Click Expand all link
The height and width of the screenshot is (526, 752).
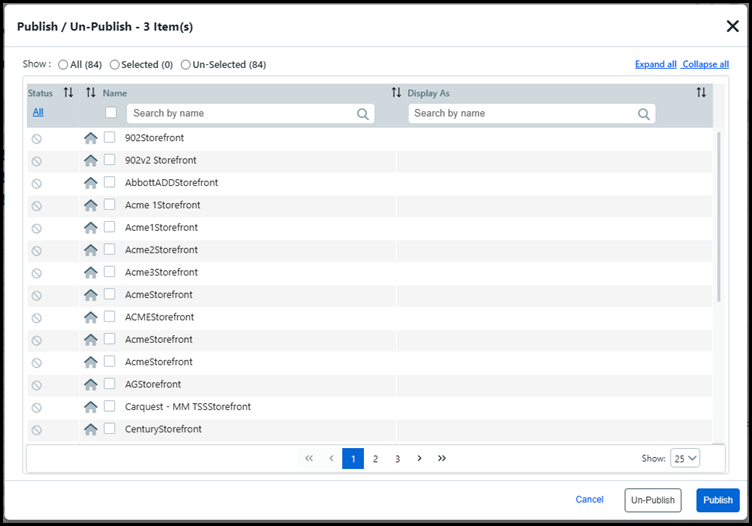655,65
